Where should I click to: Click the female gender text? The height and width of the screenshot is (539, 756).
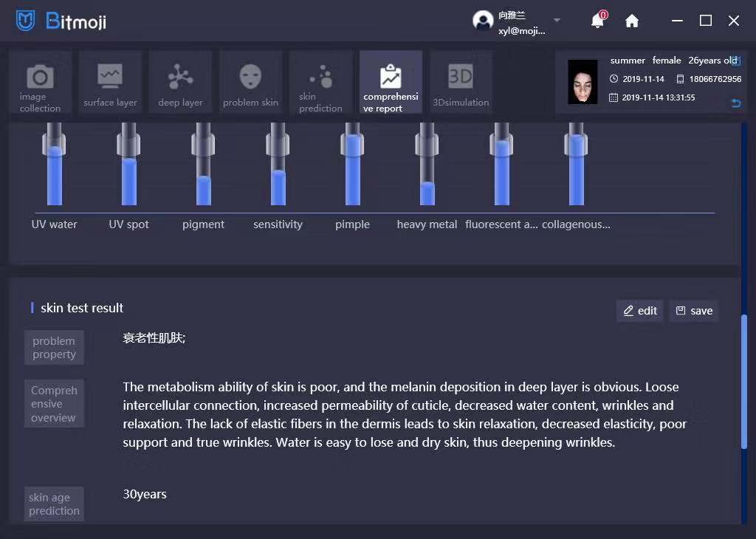tap(667, 61)
